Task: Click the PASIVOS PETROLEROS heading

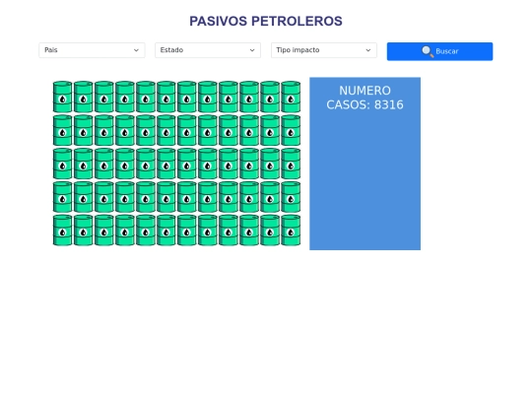Action: (x=266, y=21)
